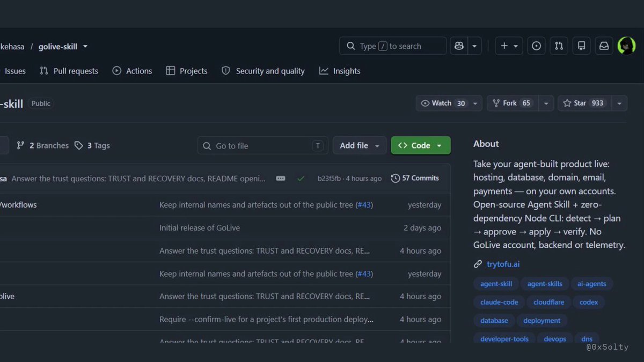The image size is (644, 362).
Task: Select the cloudflare topic tag
Action: pyautogui.click(x=548, y=302)
